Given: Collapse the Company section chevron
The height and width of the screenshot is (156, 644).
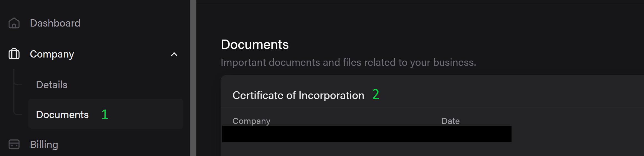Looking at the screenshot, I should 174,54.
